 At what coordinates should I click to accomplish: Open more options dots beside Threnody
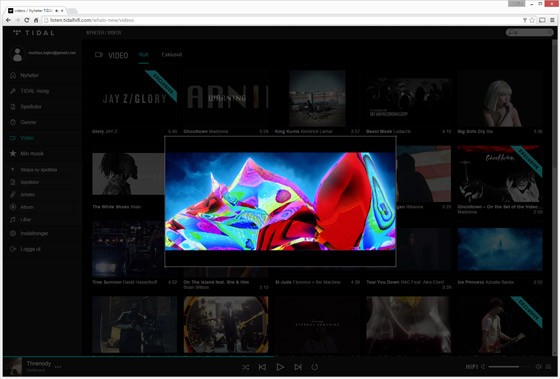click(58, 366)
